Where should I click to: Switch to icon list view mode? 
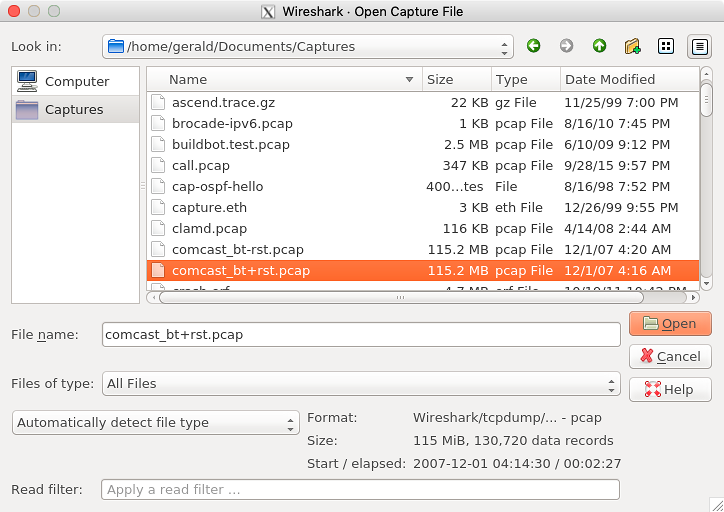tap(666, 46)
